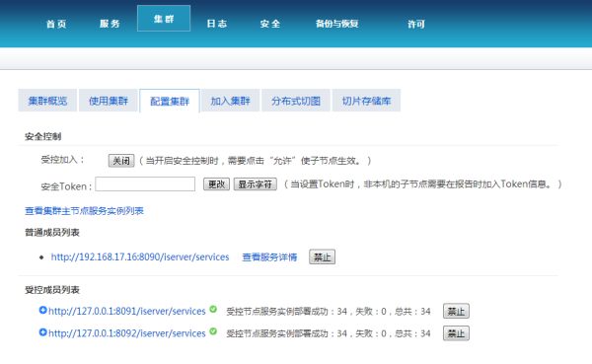
Task: Open 备份与恢复 in the top navigation
Action: tap(336, 24)
